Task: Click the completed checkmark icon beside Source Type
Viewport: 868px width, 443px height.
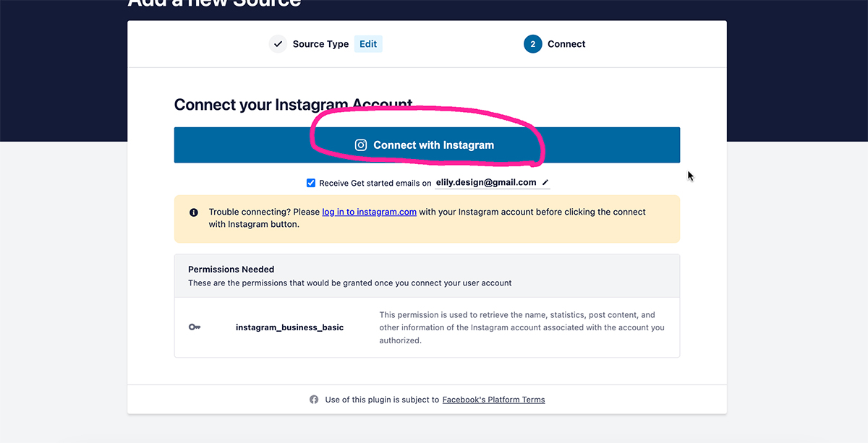Action: (278, 44)
